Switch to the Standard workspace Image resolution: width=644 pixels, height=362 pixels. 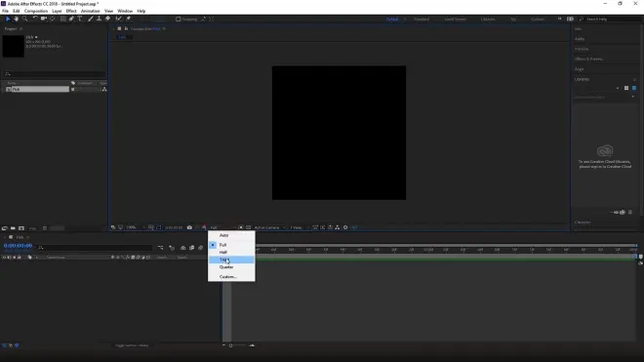point(422,19)
